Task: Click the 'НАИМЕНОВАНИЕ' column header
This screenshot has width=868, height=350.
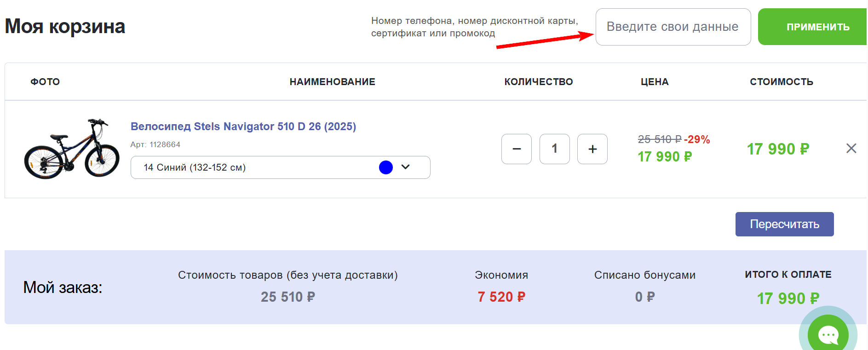Action: (333, 81)
